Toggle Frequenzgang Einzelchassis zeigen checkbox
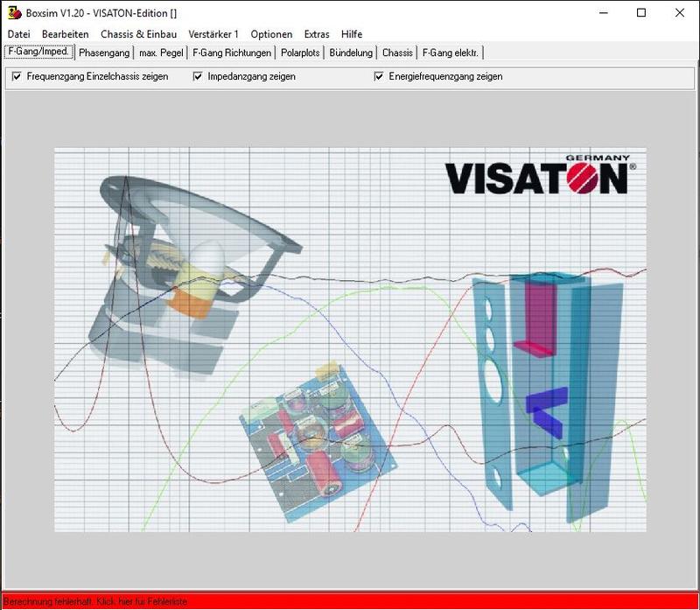Screen dimensions: 700x610 (17, 76)
